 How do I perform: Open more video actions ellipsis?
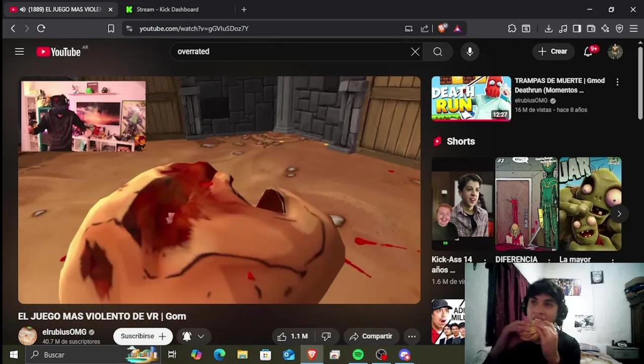click(x=412, y=336)
